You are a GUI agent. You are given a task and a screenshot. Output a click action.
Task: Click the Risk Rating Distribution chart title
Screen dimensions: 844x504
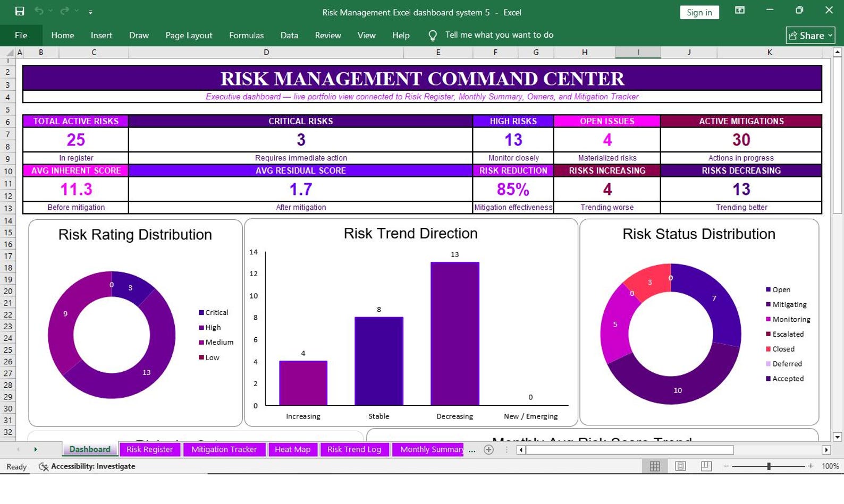pyautogui.click(x=135, y=235)
